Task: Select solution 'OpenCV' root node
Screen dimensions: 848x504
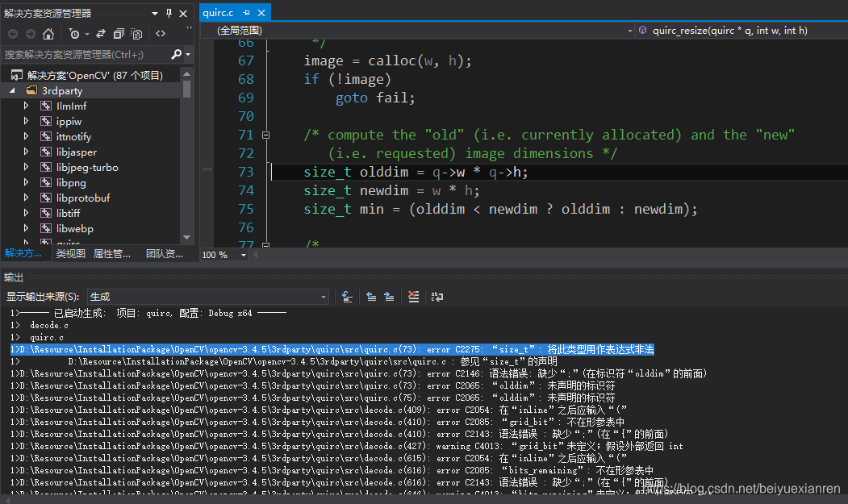Action: (94, 75)
